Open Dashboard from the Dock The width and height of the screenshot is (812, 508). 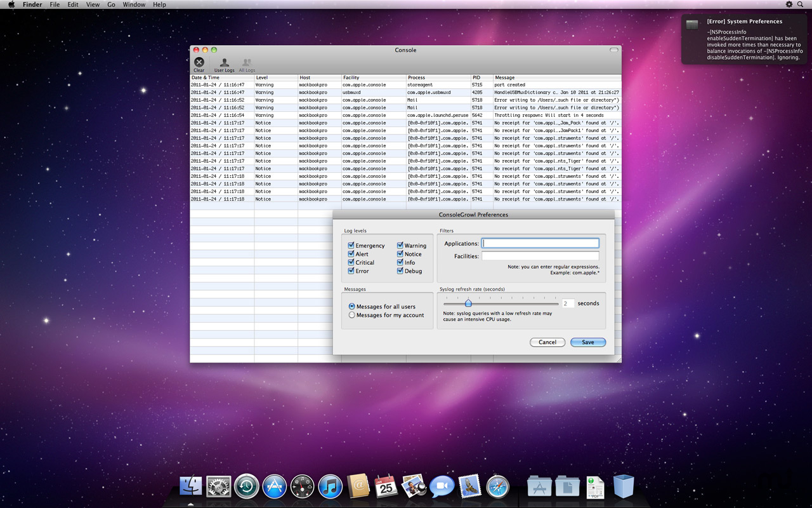(303, 487)
